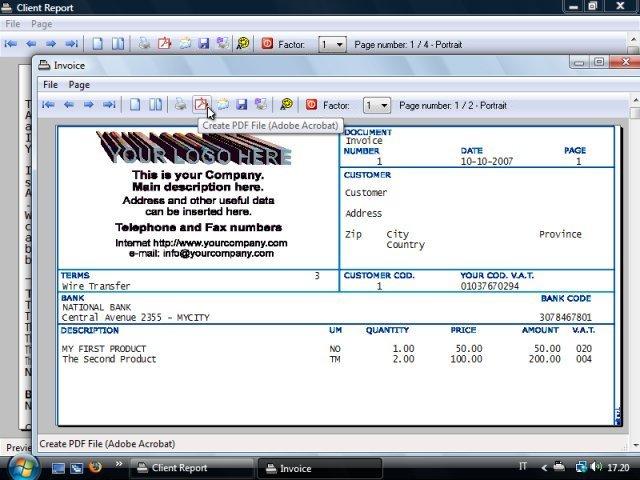Click the Windows Start orb
The width and height of the screenshot is (640, 480).
pyautogui.click(x=23, y=468)
